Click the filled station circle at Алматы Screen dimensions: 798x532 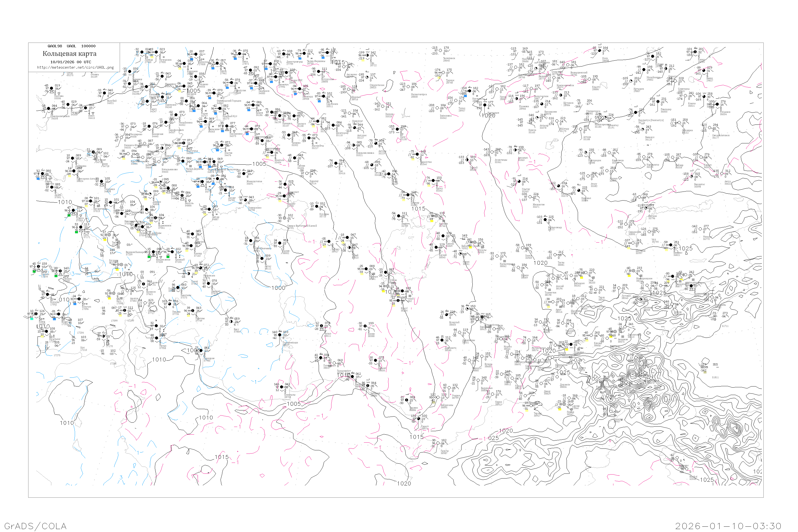pos(691,286)
